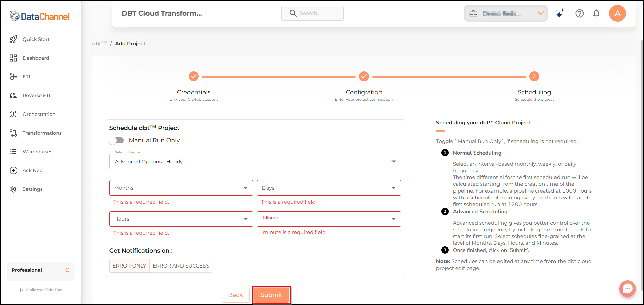The height and width of the screenshot is (305, 644).
Task: Click the Credentials step checkmark
Action: pyautogui.click(x=194, y=76)
